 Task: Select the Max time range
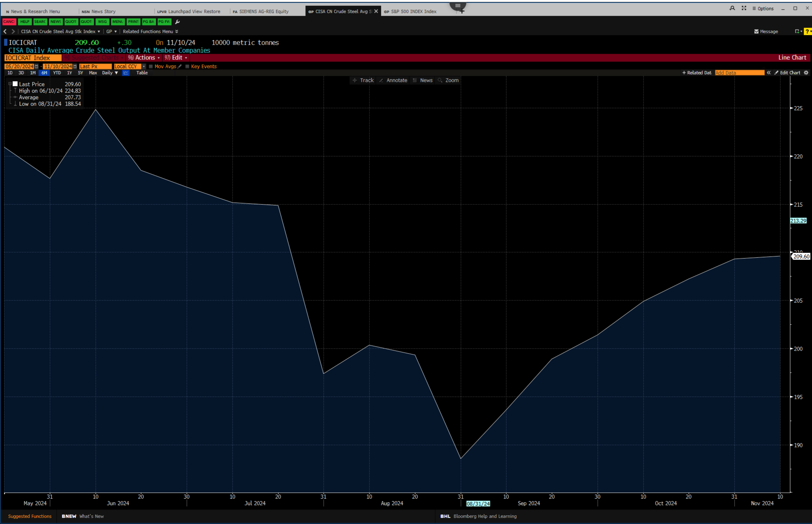93,73
